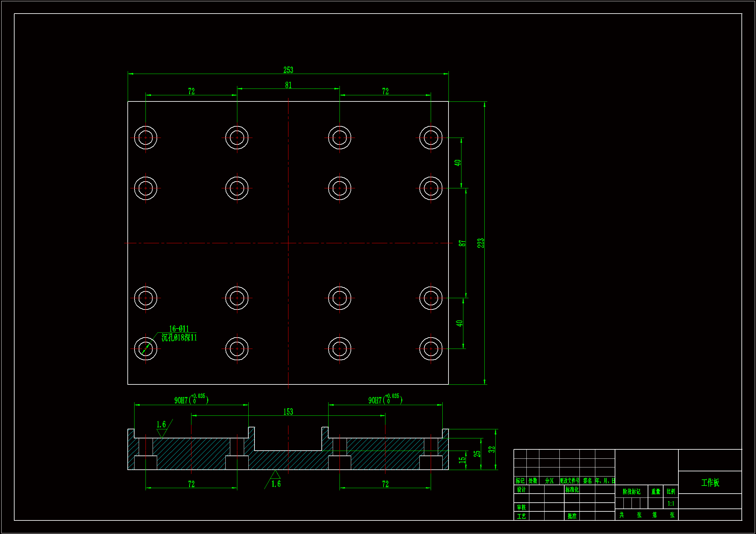Click the 1.6 roughness symbol in left pocket
The width and height of the screenshot is (756, 534).
(161, 424)
